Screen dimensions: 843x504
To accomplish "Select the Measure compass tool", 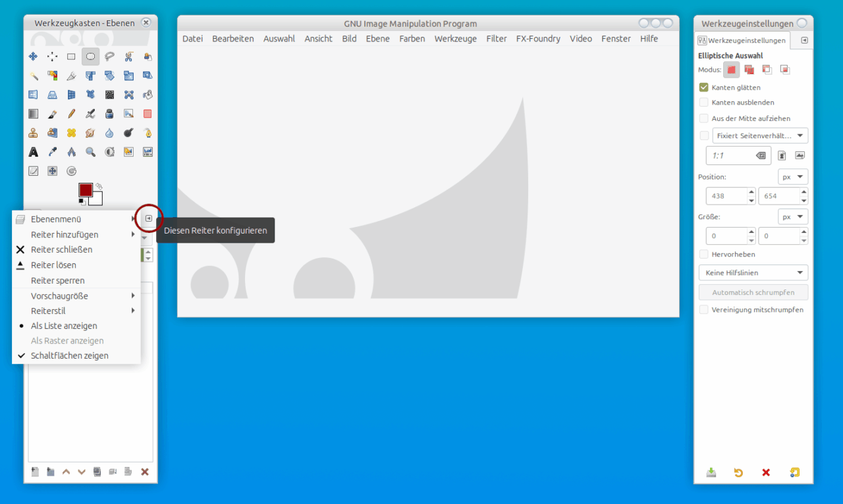I will (x=72, y=152).
